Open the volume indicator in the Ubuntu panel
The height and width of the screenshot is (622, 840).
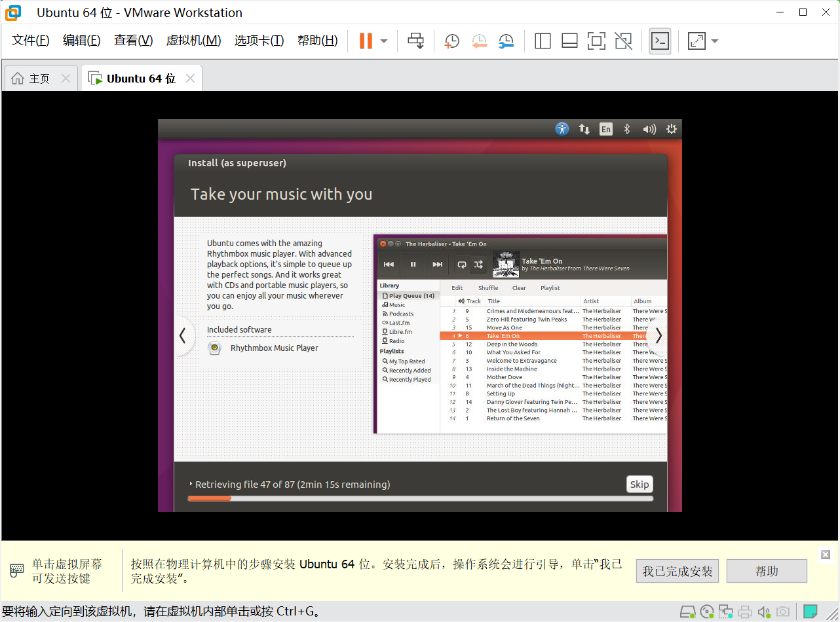click(649, 129)
